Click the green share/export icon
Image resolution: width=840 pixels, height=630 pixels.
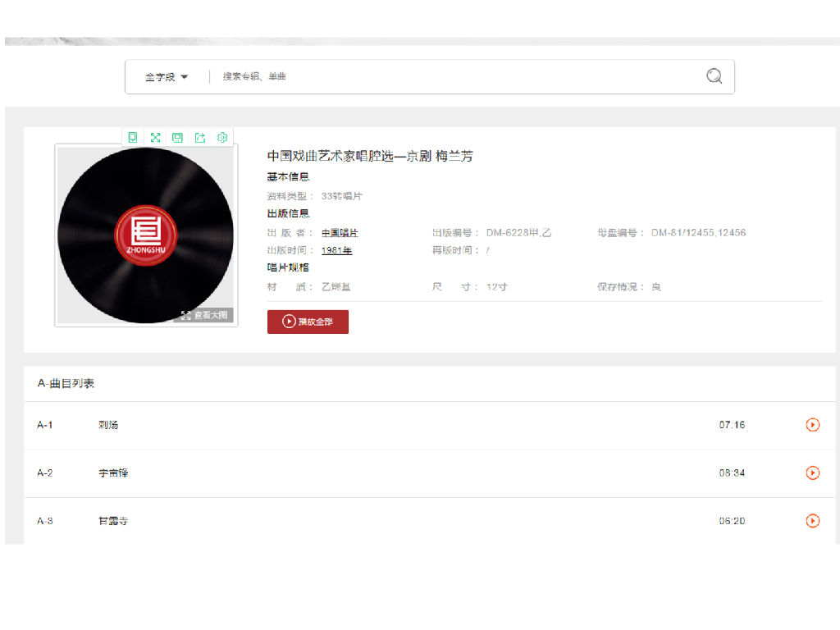(x=200, y=138)
